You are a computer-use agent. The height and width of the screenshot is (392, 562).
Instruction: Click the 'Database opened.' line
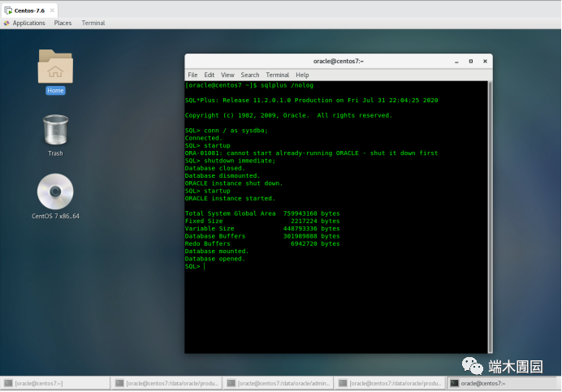(x=214, y=259)
